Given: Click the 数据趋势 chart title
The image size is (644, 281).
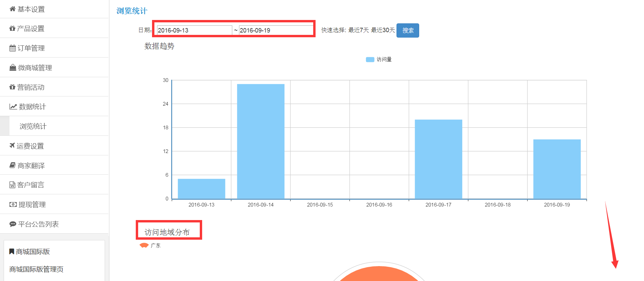Looking at the screenshot, I should pos(159,46).
